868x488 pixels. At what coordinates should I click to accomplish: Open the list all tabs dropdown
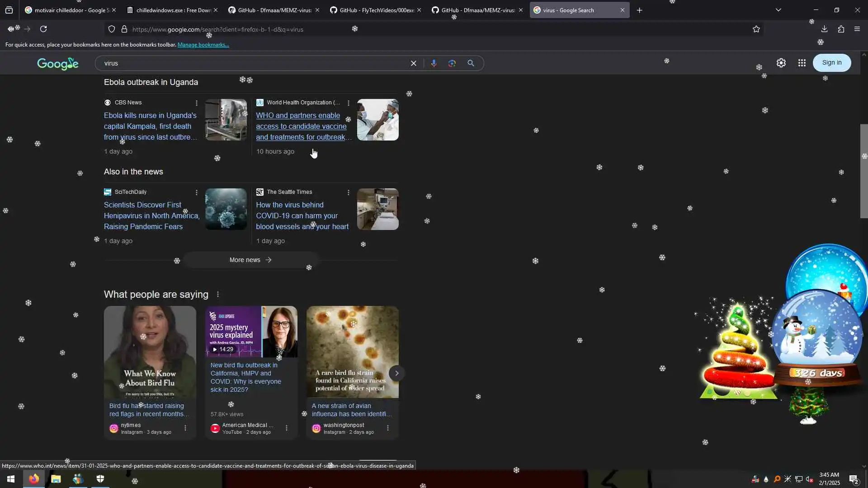[778, 10]
